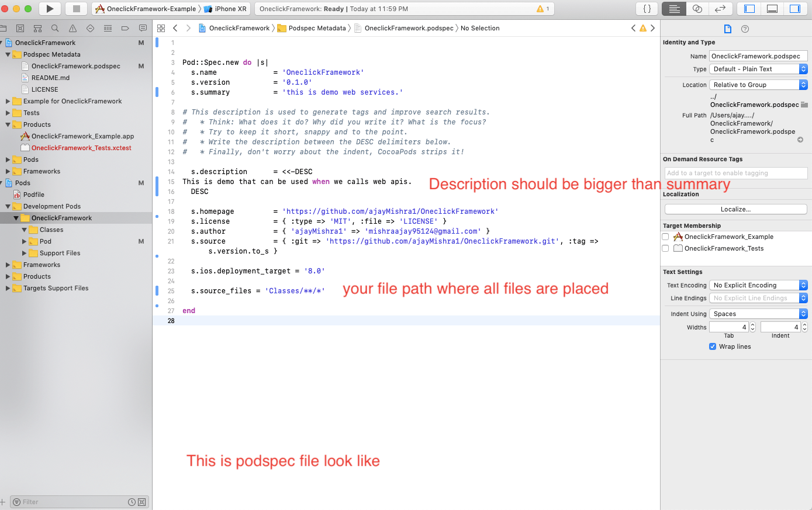Click the Localize... button
Image resolution: width=812 pixels, height=510 pixels.
pos(736,209)
